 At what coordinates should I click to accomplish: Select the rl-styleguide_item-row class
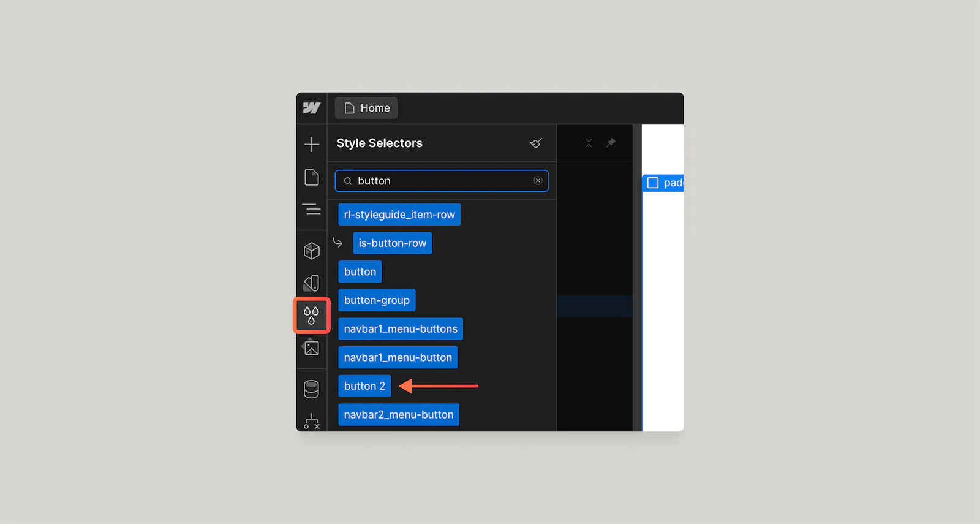399,215
